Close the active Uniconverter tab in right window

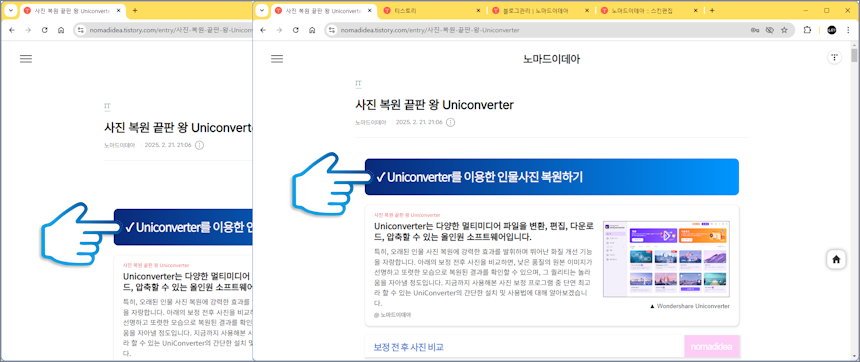pyautogui.click(x=371, y=10)
